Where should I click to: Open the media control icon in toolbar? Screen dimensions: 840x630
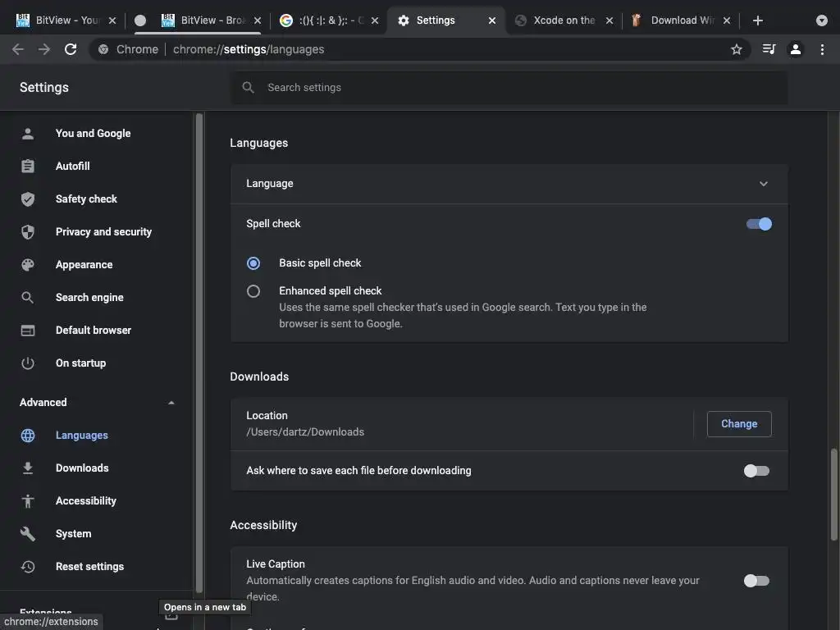point(769,49)
